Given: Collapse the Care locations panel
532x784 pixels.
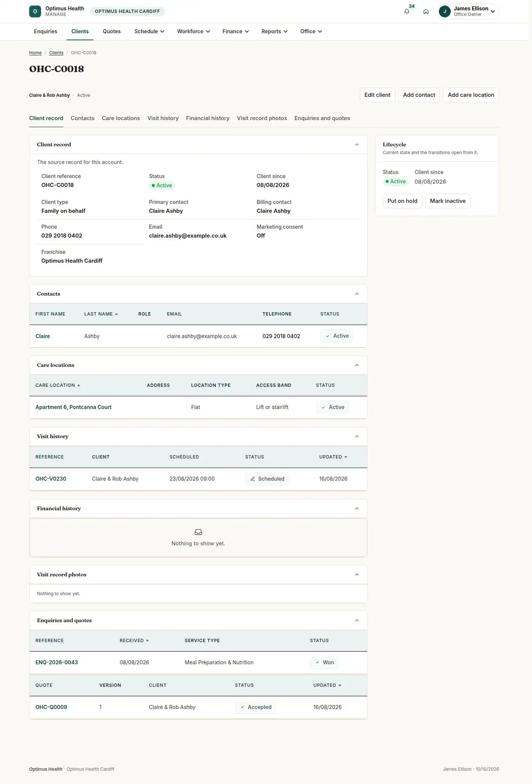Looking at the screenshot, I should (x=357, y=365).
